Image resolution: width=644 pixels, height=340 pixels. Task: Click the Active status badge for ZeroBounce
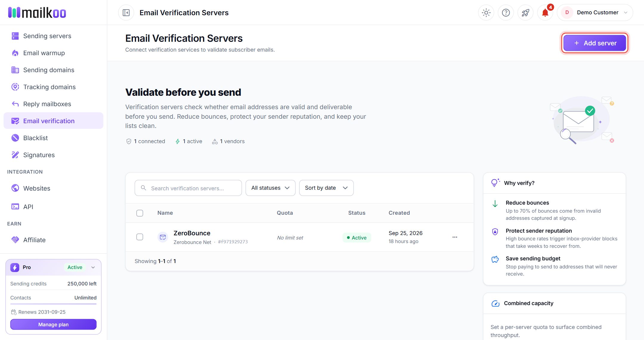[x=357, y=238]
